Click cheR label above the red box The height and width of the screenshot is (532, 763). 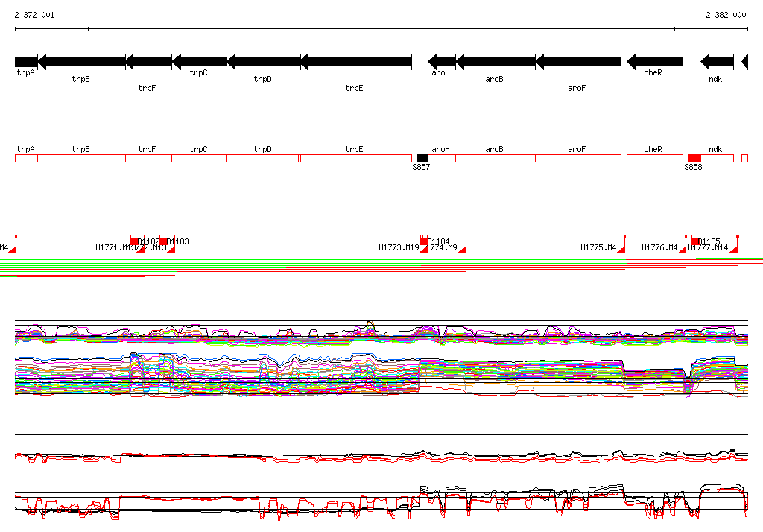[x=653, y=150]
